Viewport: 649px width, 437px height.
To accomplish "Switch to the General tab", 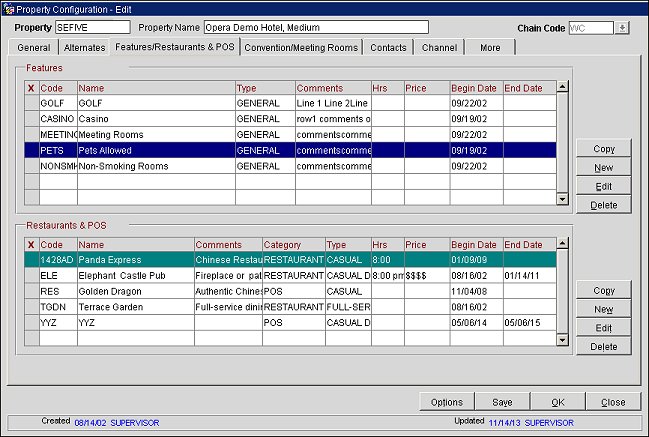I will [33, 47].
